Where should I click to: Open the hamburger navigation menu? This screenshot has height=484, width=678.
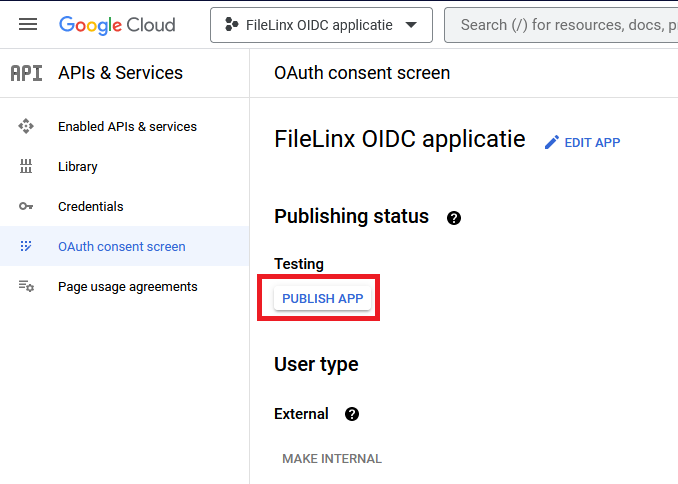click(x=28, y=25)
